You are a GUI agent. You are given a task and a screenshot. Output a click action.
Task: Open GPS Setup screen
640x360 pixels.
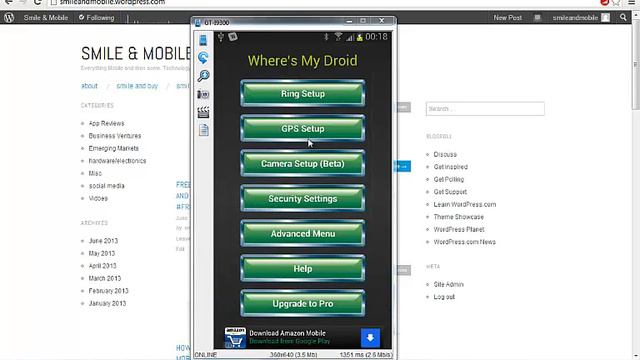[x=302, y=129]
